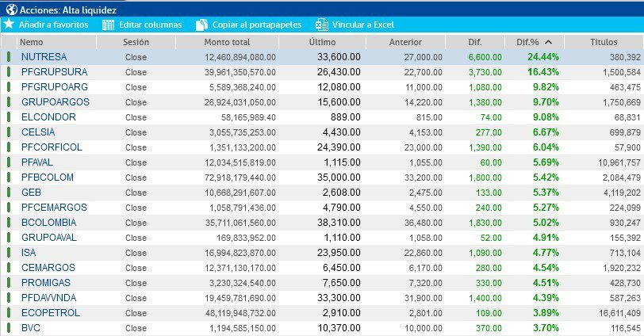This screenshot has height=336, width=644.
Task: Click the Títulos value 10,961,757 of PFAVAL
Action: click(619, 162)
